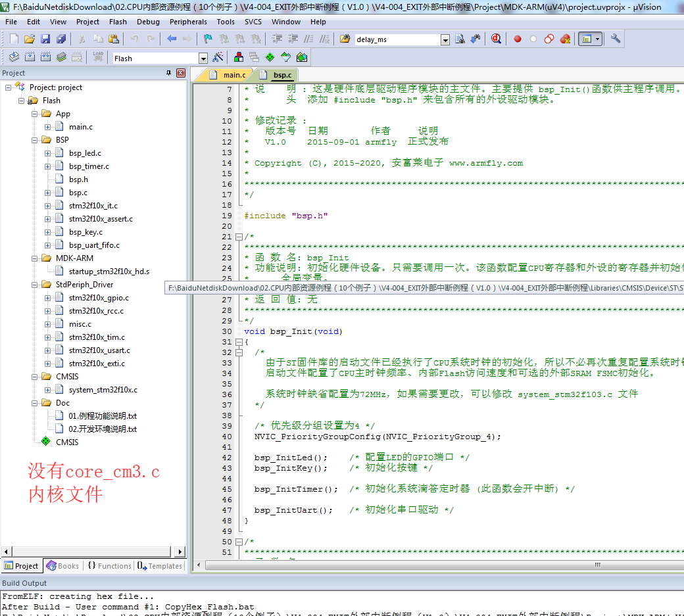
Task: Save all files with the stacked floppy icon
Action: (x=61, y=39)
